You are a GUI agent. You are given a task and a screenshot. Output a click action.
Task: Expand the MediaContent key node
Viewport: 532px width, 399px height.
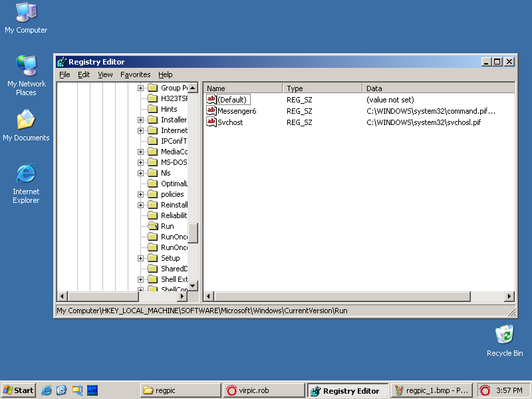coord(140,152)
